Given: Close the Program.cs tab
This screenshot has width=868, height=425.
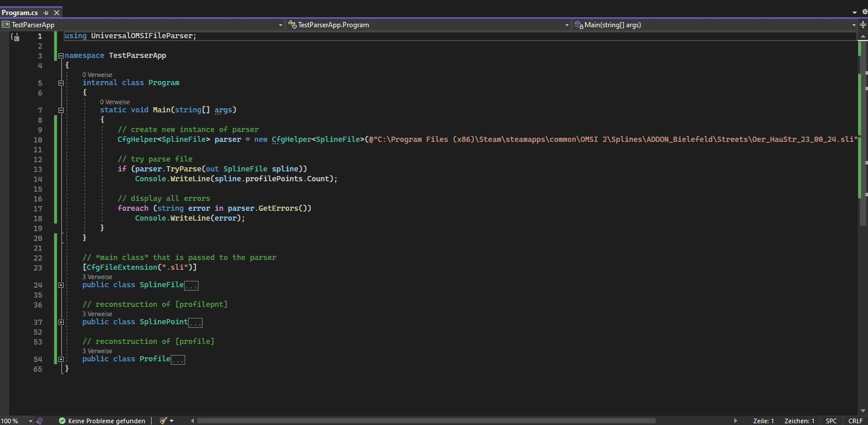Looking at the screenshot, I should [57, 13].
